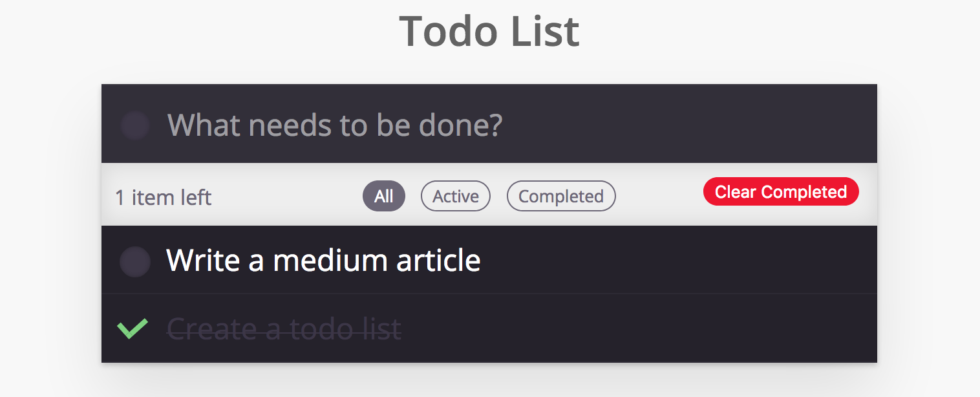The image size is (980, 397).
Task: Click the 'Write a medium article' todo text
Action: coord(323,261)
